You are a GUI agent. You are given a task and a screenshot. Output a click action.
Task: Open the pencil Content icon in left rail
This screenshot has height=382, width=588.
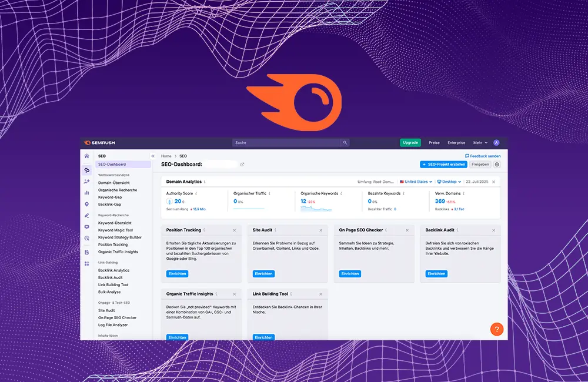[86, 216]
